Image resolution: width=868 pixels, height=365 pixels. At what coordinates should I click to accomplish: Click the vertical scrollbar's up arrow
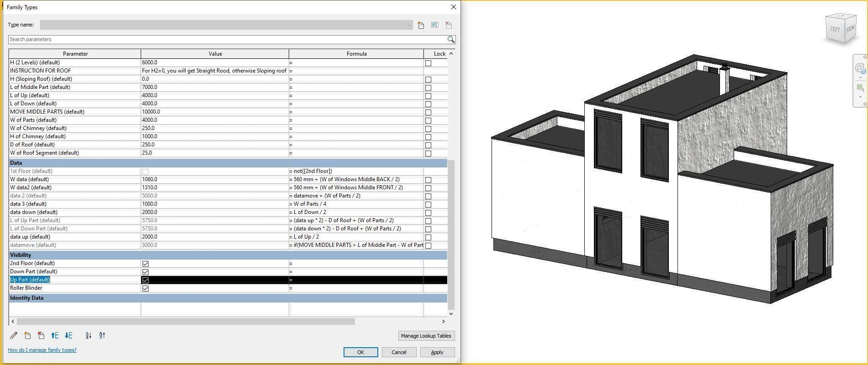[451, 54]
